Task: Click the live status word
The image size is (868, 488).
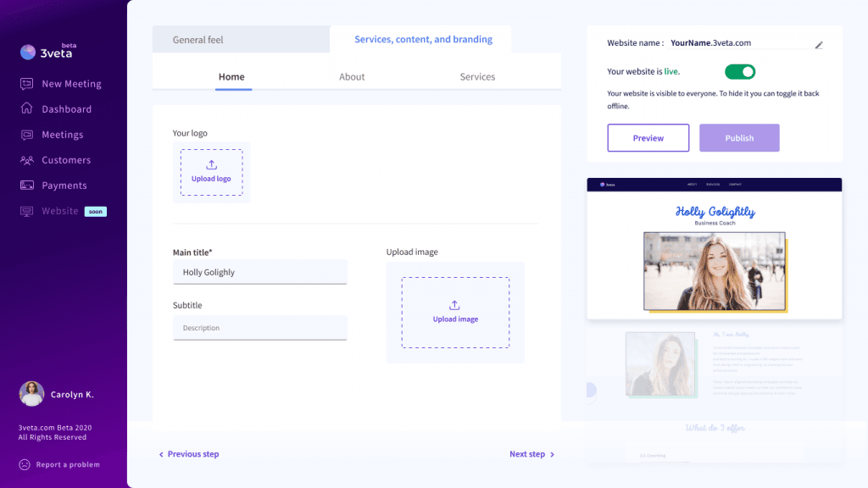Action: click(670, 71)
